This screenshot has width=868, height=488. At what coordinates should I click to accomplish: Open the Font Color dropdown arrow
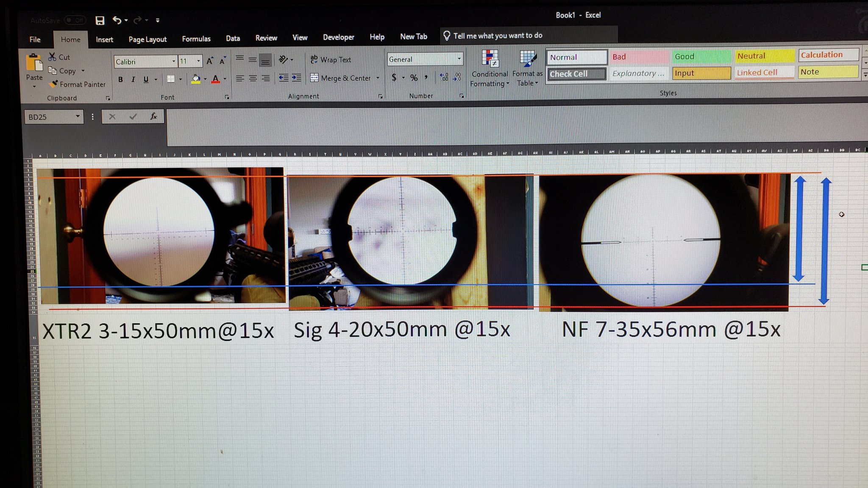coord(225,79)
